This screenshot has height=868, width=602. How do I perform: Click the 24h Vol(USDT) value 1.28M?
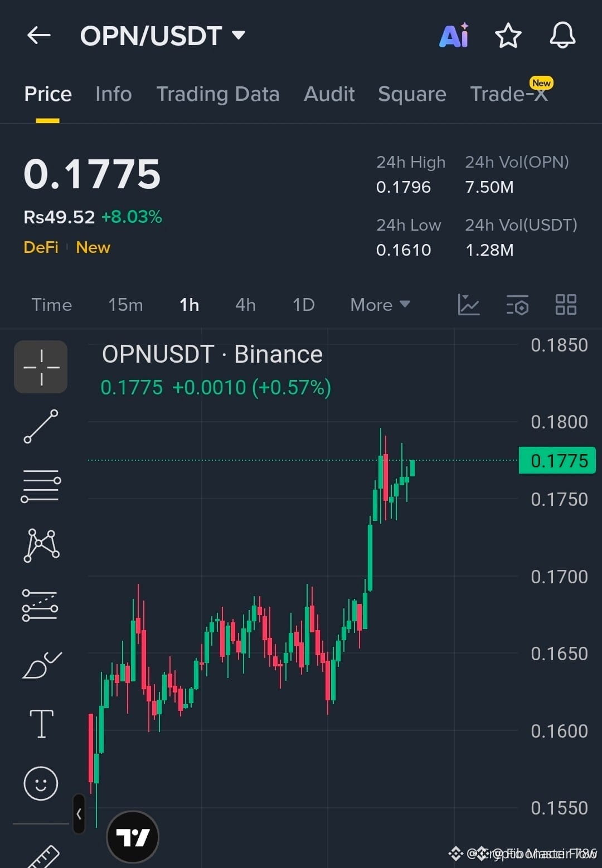(x=489, y=250)
